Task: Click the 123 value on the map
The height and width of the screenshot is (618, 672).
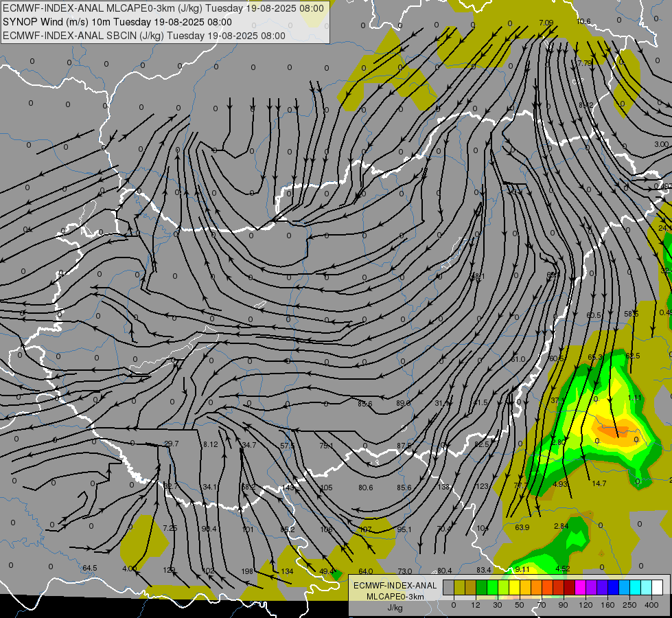Action: 482,486
